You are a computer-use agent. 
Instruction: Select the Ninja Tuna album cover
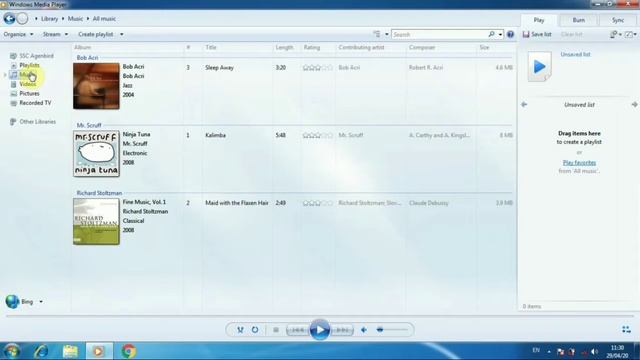(96, 154)
